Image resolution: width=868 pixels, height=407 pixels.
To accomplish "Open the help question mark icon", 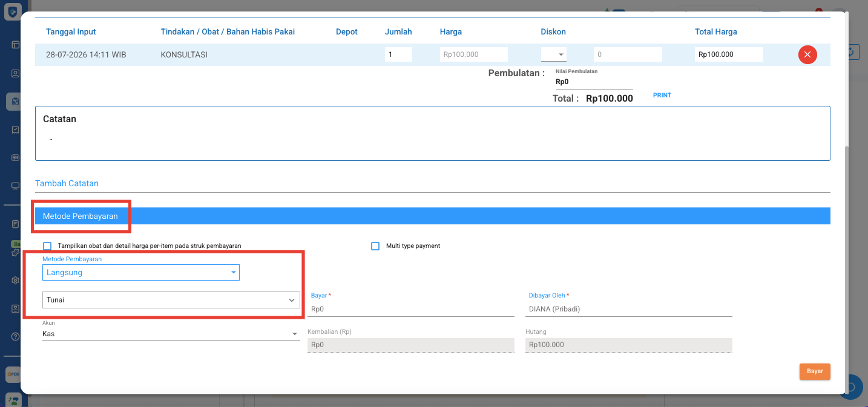I will point(15,336).
